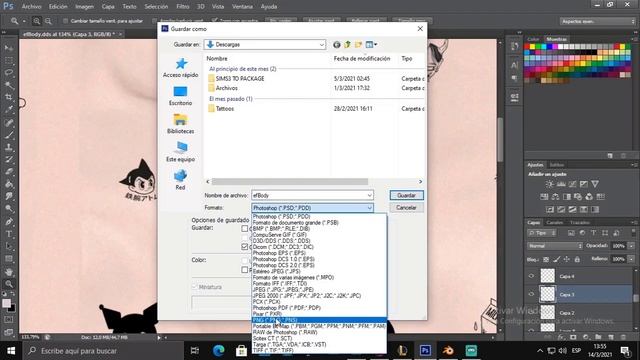Choose BMP format from the list
Screen dimensions: 640x360
pos(319,229)
